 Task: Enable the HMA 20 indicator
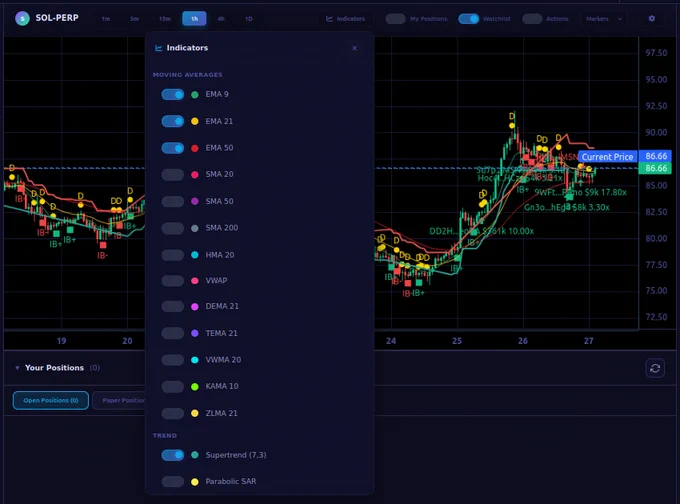[x=173, y=255]
